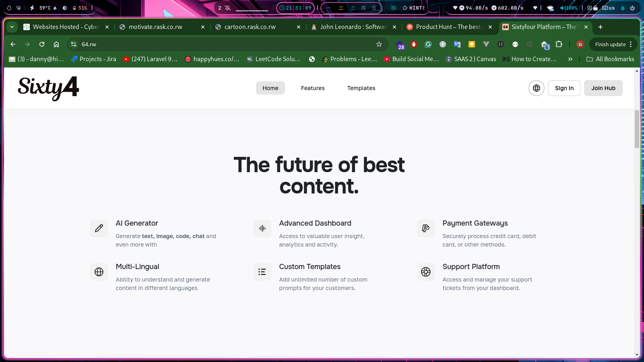Click the Sixty4 logo
The height and width of the screenshot is (362, 644).
tap(48, 88)
